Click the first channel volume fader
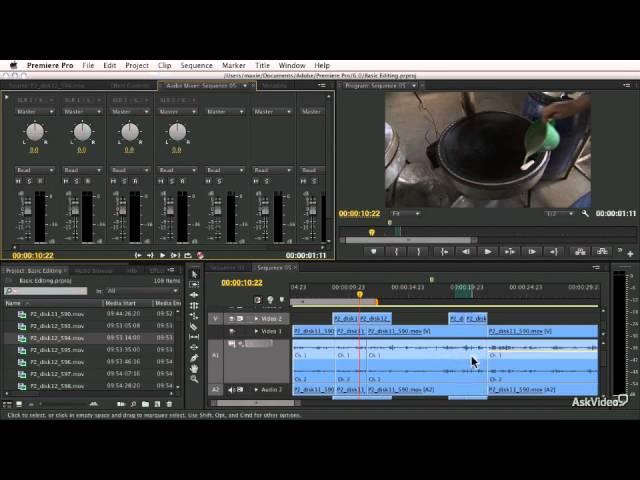 [28, 210]
